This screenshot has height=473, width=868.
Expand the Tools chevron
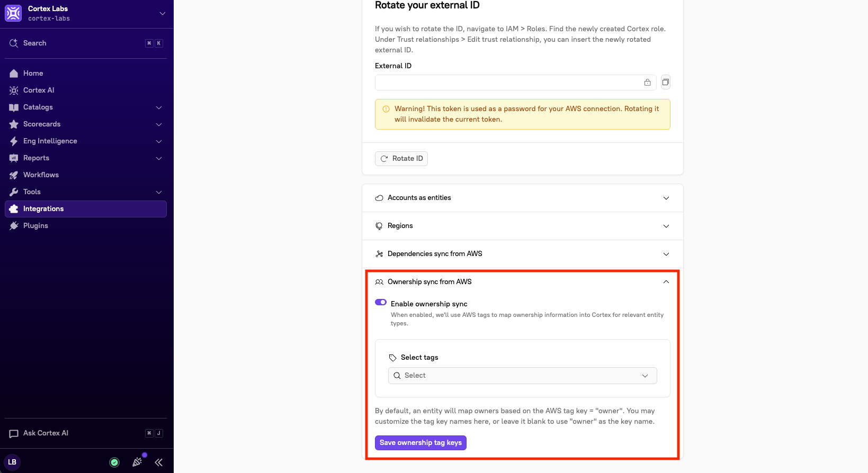pos(159,192)
